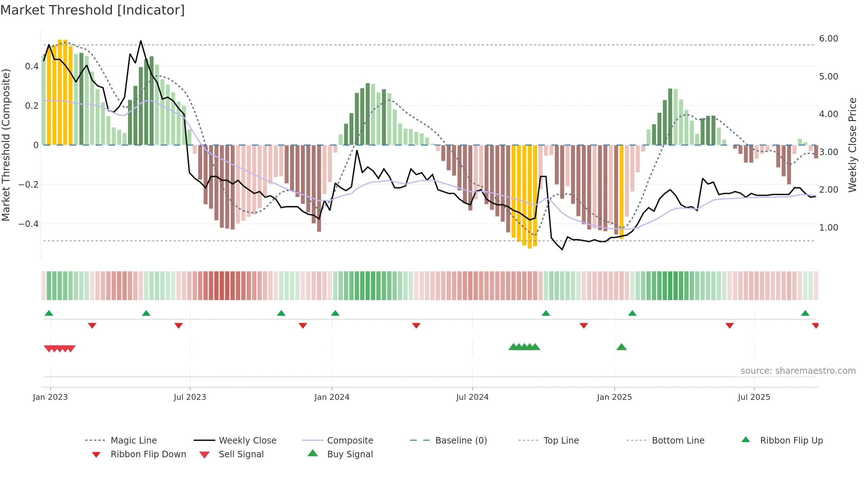
Task: Click the ribbon flip down marker just before Jul 2025
Action: pos(729,326)
